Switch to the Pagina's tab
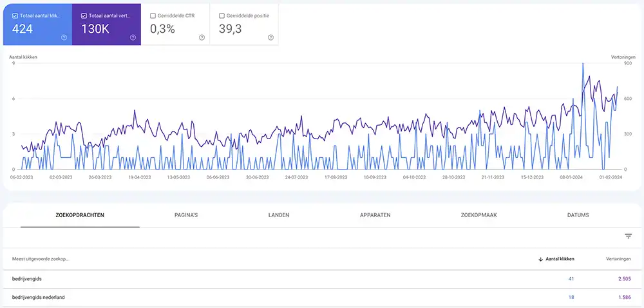644x308 pixels. (x=185, y=215)
